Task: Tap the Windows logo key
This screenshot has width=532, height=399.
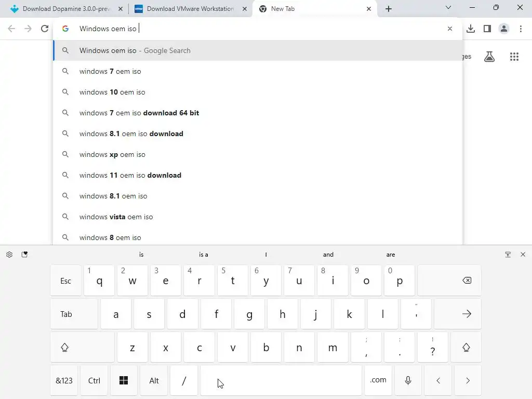Action: point(124,380)
